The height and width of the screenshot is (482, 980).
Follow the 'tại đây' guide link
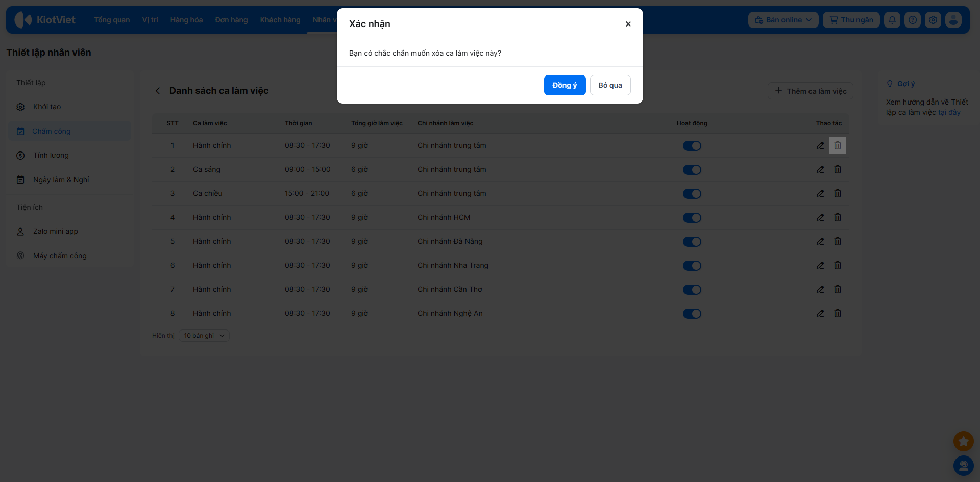[x=949, y=112]
